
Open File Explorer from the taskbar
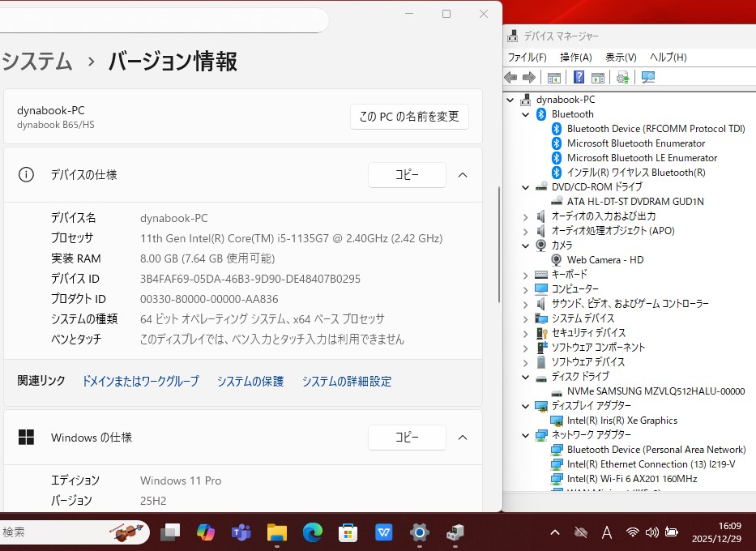click(277, 532)
